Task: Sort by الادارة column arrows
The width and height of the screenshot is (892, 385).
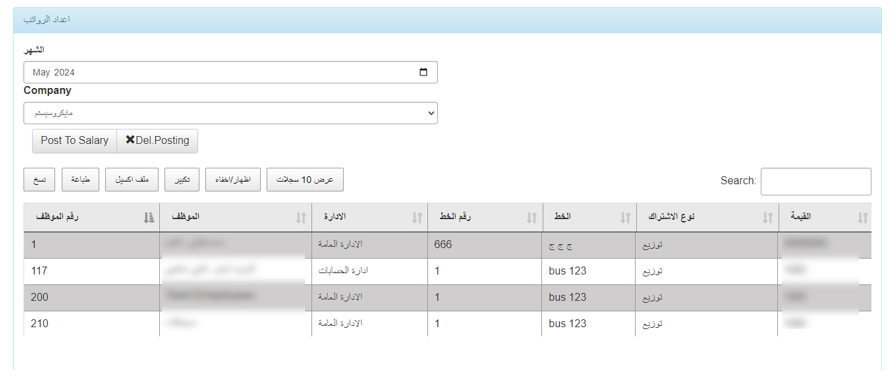Action: [x=417, y=217]
